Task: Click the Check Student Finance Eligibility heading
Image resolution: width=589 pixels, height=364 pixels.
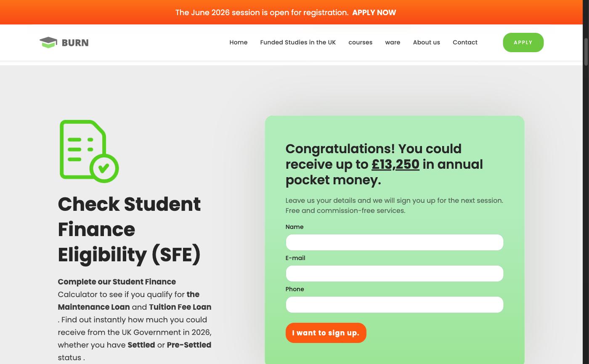Action: (129, 229)
